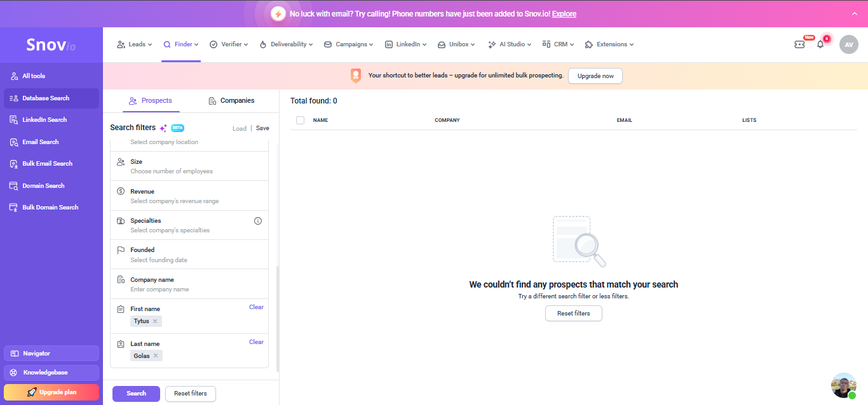Click the NAME column header
Viewport: 868px width, 405px height.
[x=320, y=120]
